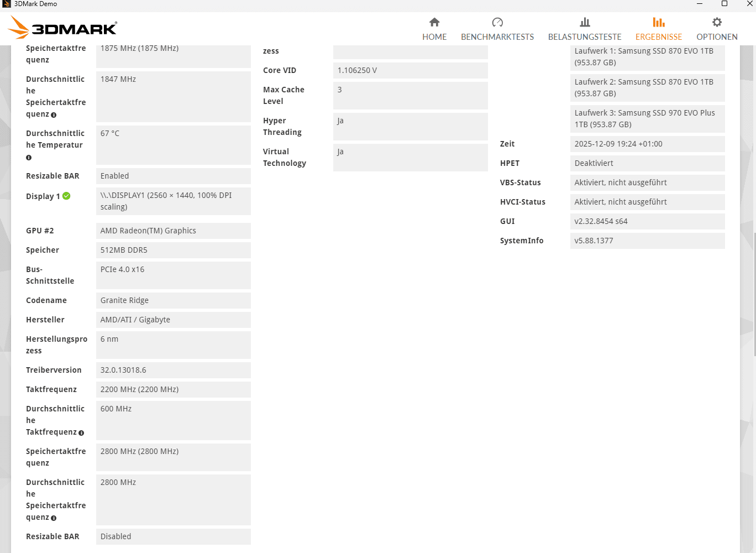Click info icon beside Durchschnittliche Taktfrequenz
Screen dimensions: 756x553
point(81,433)
